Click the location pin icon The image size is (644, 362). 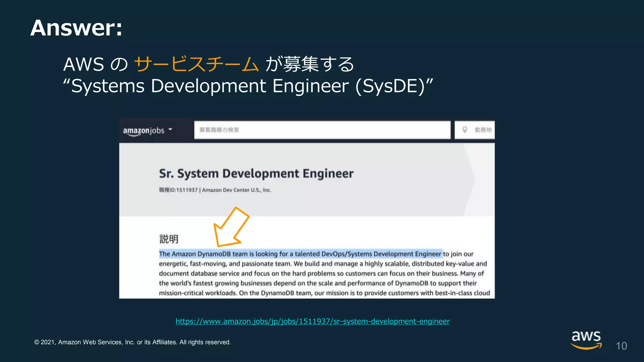tap(464, 130)
